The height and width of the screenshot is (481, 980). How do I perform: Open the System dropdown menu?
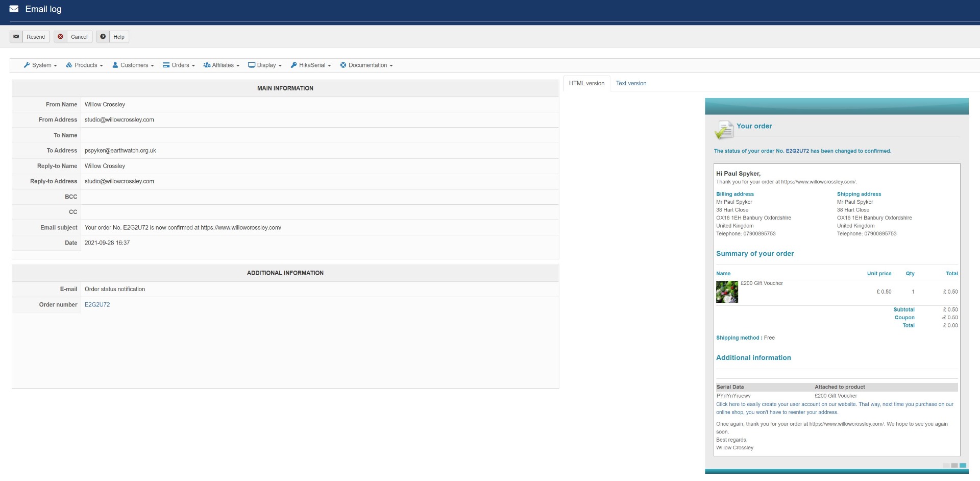40,65
